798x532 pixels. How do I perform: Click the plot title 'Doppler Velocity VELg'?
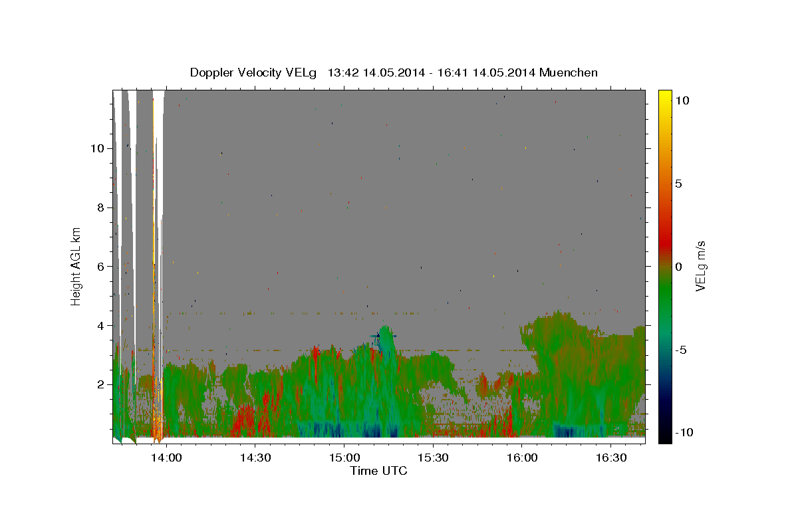coord(253,72)
